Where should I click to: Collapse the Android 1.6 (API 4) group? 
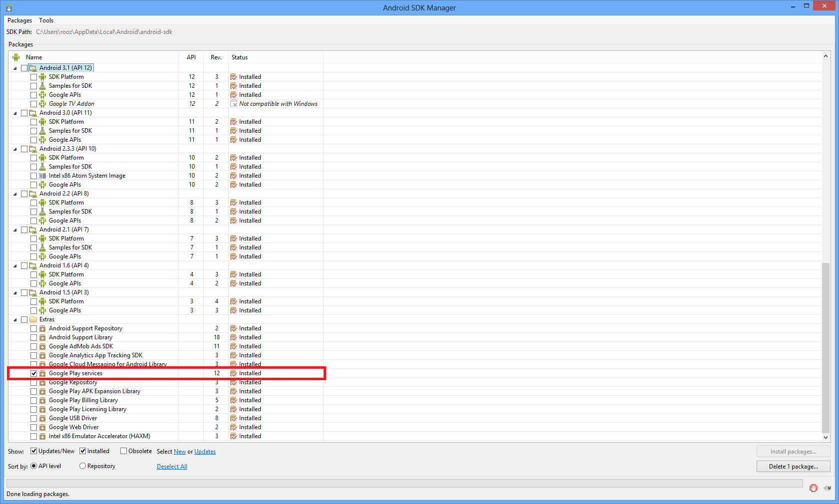point(15,265)
